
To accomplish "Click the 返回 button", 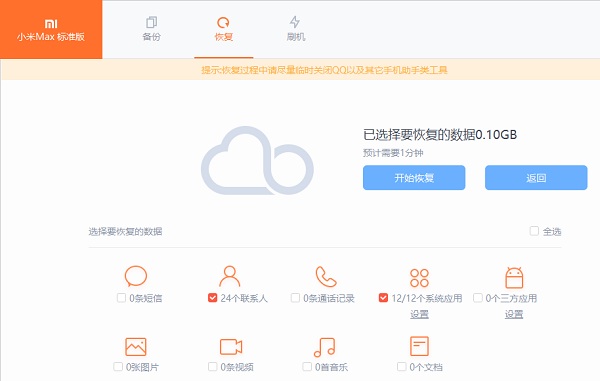I will point(536,177).
